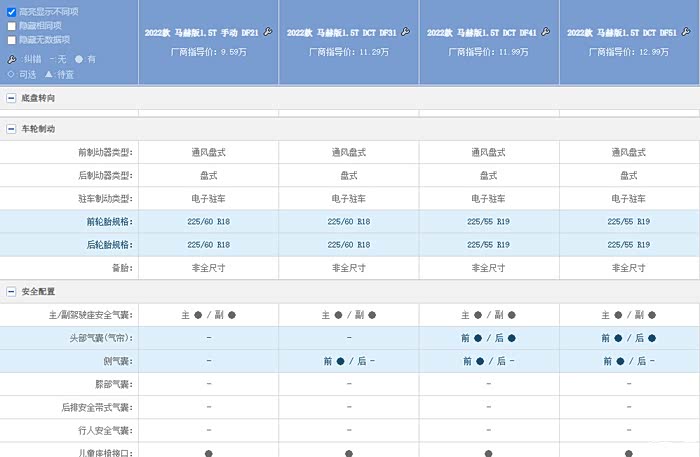Collapse the 安全配置 section
The height and width of the screenshot is (457, 700).
11,292
